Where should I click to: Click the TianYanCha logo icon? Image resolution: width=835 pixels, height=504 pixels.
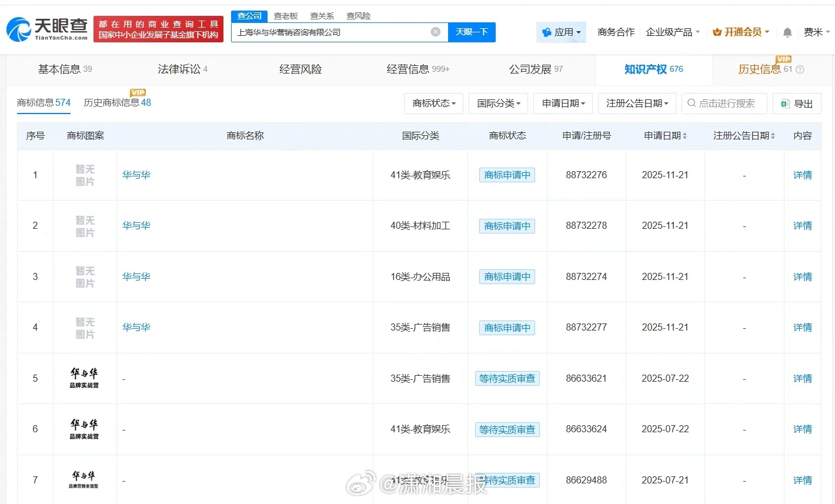(x=19, y=29)
